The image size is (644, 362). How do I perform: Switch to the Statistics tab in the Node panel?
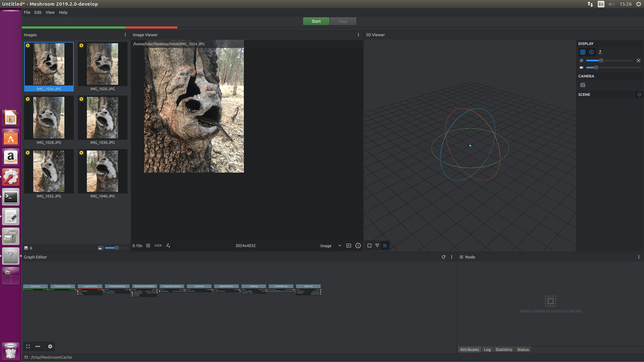click(x=504, y=349)
